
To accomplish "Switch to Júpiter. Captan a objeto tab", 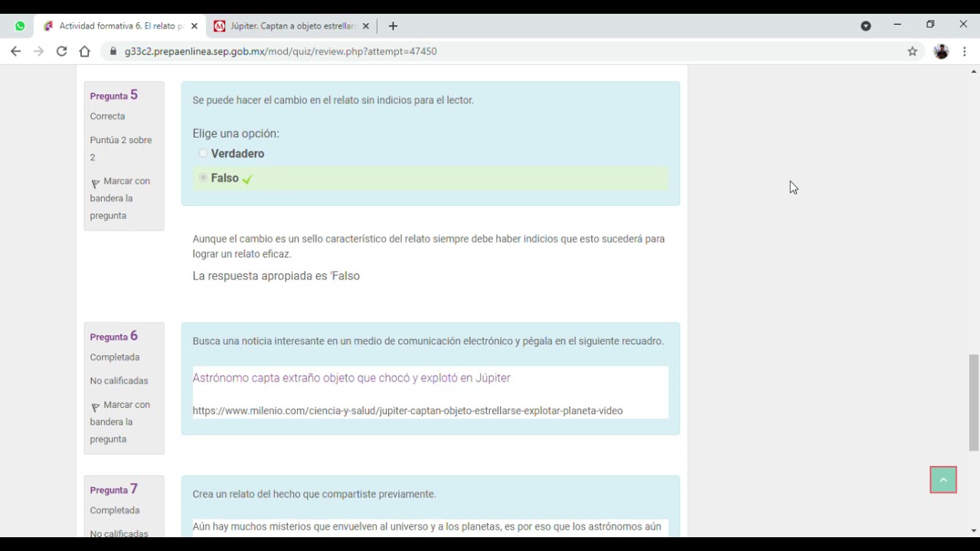I will click(292, 26).
